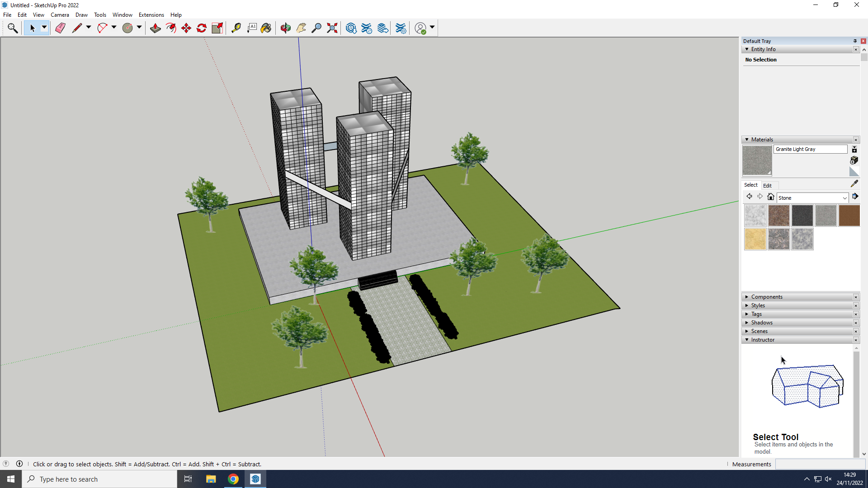
Task: Click the Measurements input box
Action: tap(820, 464)
